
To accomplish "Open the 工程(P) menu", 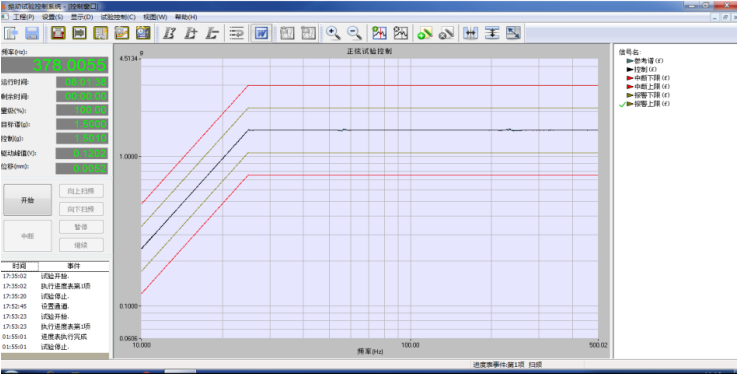I will point(24,17).
